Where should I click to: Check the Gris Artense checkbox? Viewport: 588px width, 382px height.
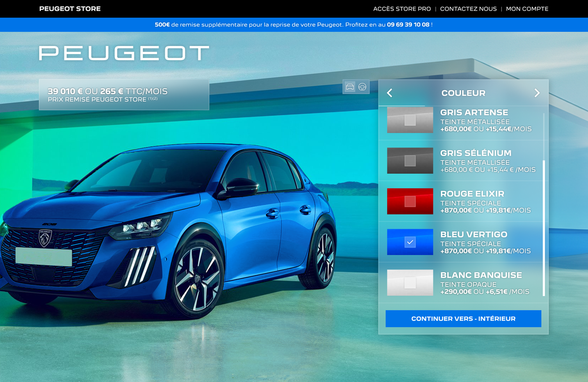410,120
